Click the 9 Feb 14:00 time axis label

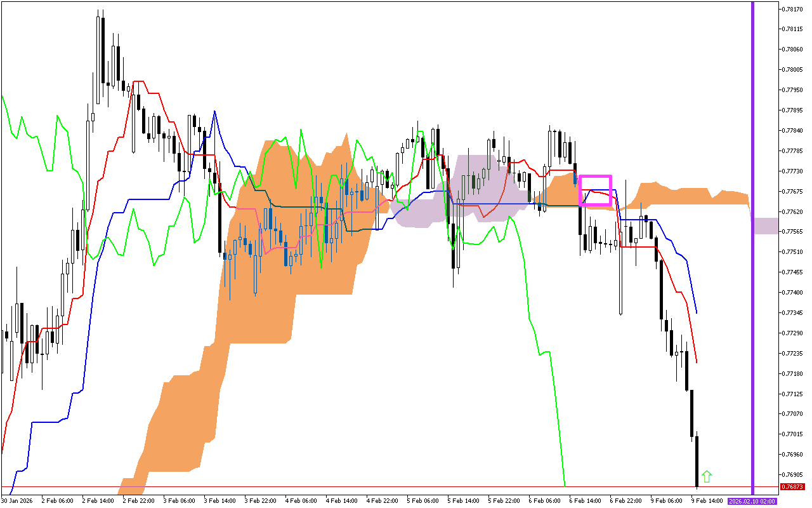[708, 501]
